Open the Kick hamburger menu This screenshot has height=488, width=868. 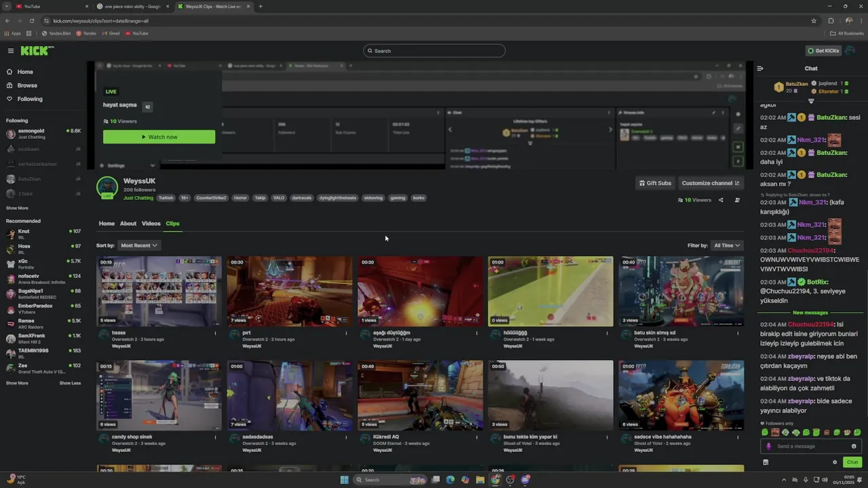click(x=11, y=51)
